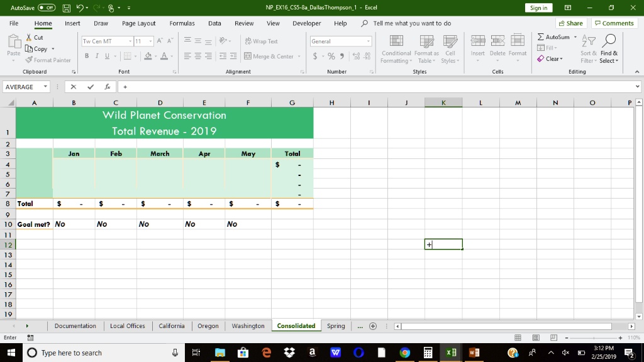
Task: Click the Windows taskbar search box
Action: 104,353
